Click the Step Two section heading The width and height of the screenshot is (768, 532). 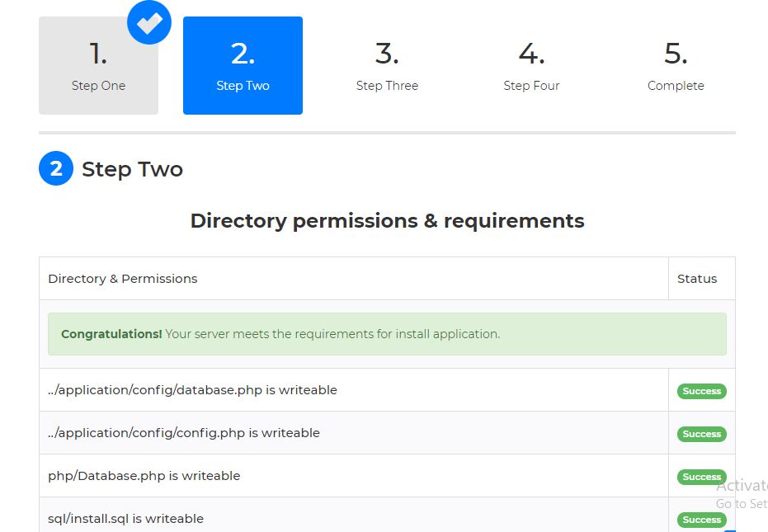(132, 170)
